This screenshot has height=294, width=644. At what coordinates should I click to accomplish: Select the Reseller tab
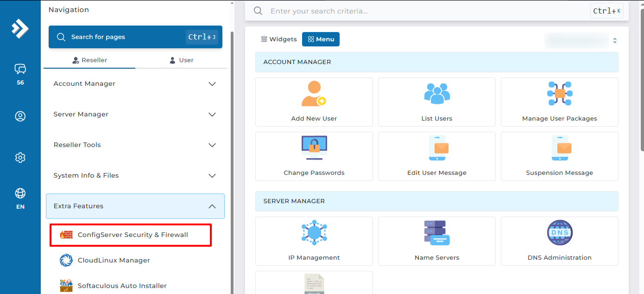tap(89, 60)
